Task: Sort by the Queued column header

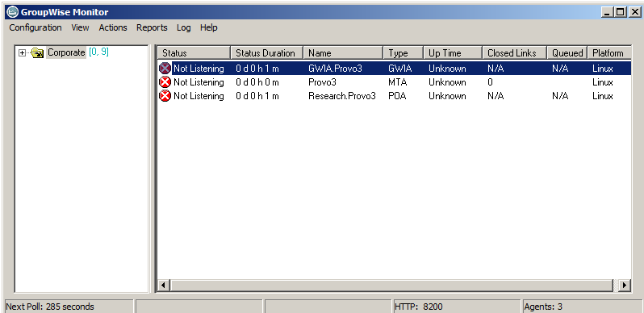Action: click(567, 53)
